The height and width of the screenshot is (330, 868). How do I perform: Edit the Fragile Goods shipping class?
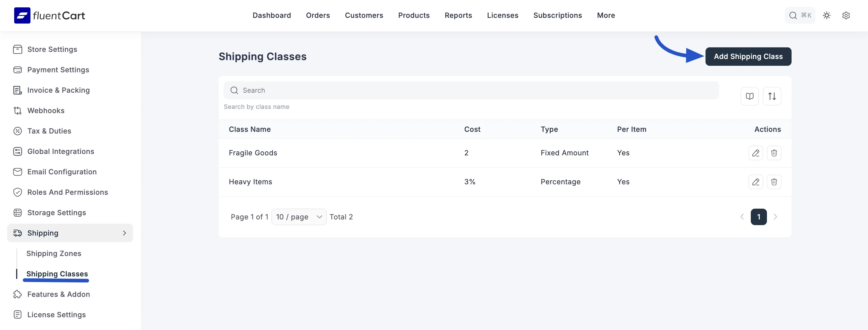coord(756,153)
